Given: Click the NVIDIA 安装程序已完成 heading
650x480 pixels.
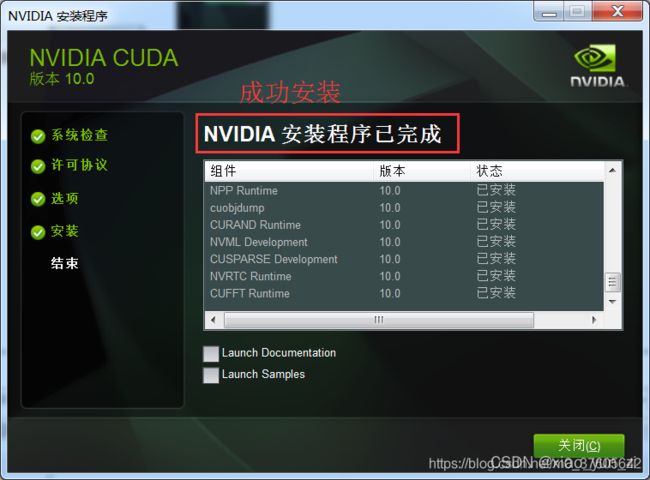Looking at the screenshot, I should tap(323, 134).
